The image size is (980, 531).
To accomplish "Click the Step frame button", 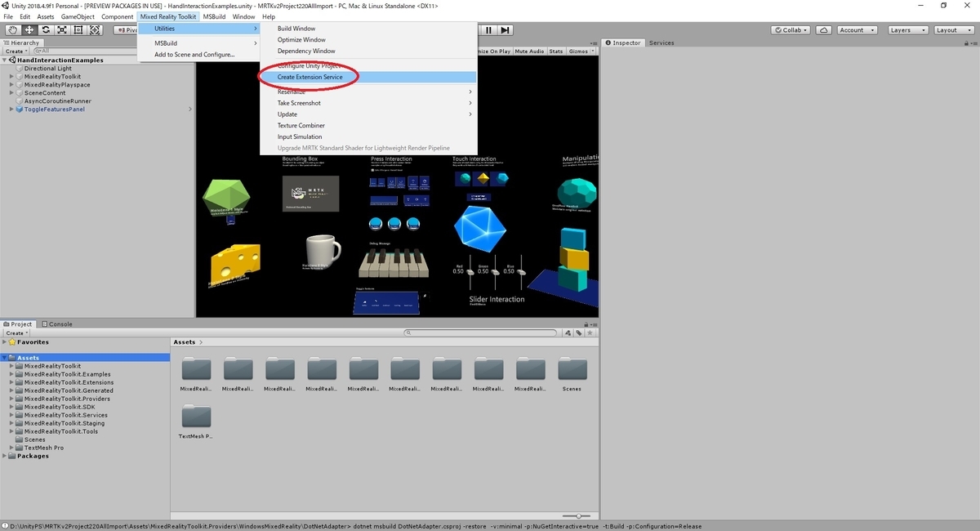I will (506, 30).
